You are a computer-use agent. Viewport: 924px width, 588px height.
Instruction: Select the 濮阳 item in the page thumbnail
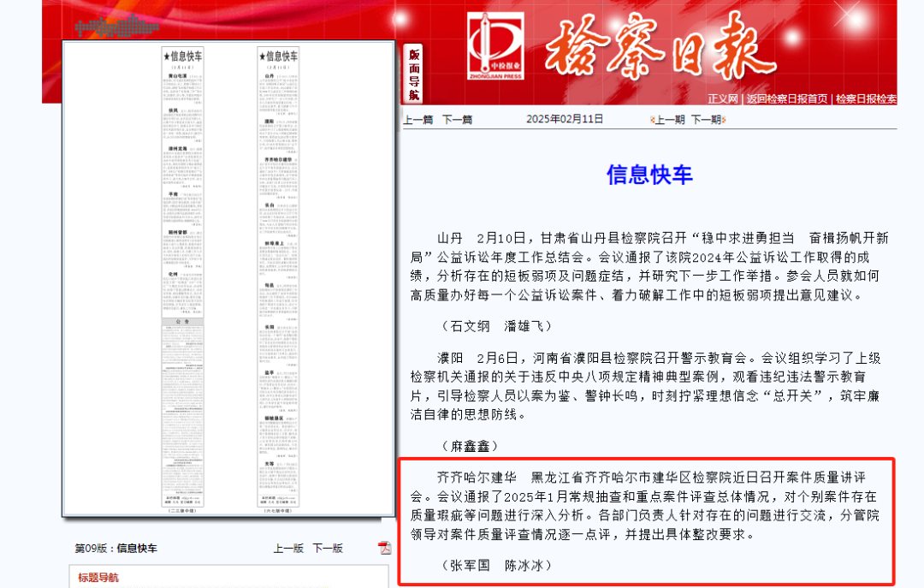278,138
